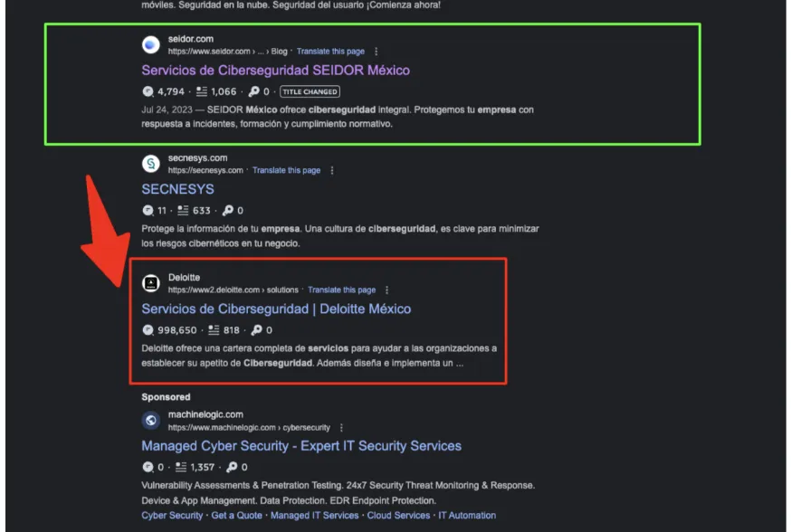Click the Deloitte site favicon

coord(151,283)
